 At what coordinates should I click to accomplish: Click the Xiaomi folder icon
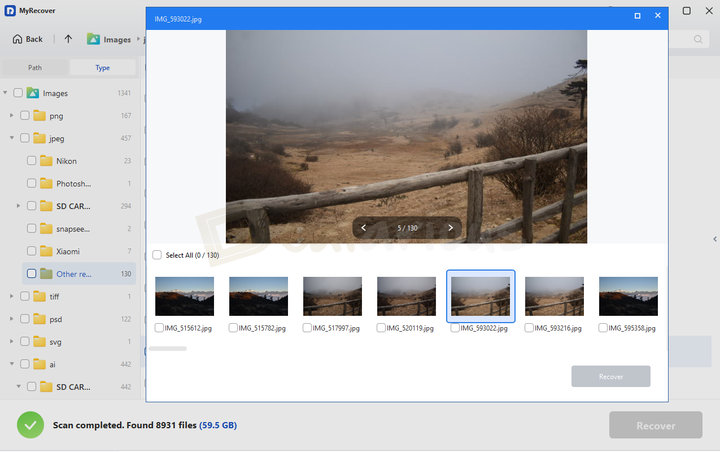[46, 251]
